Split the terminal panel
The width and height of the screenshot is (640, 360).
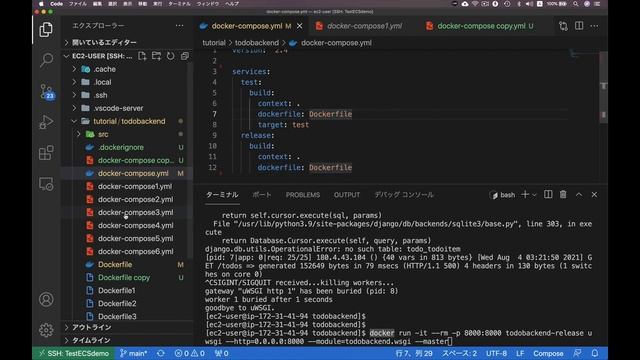click(548, 195)
